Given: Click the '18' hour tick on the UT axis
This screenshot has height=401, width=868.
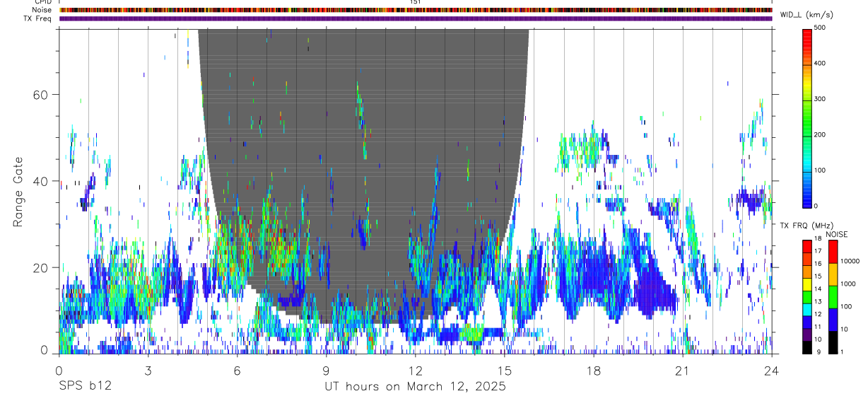Looking at the screenshot, I should [x=594, y=371].
